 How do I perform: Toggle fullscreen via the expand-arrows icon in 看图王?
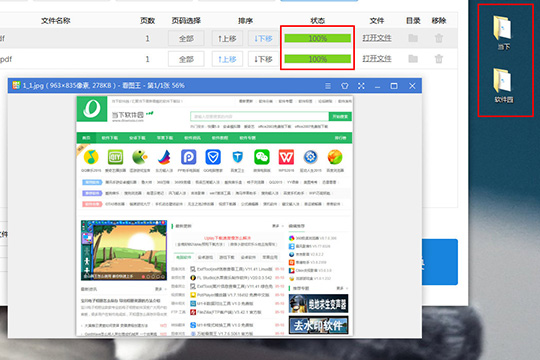pos(361,86)
